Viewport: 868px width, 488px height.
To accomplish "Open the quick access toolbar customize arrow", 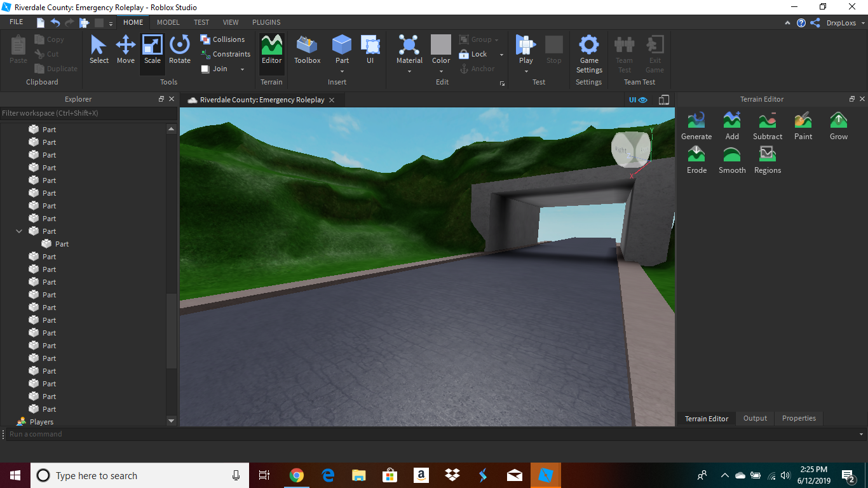I will click(111, 24).
